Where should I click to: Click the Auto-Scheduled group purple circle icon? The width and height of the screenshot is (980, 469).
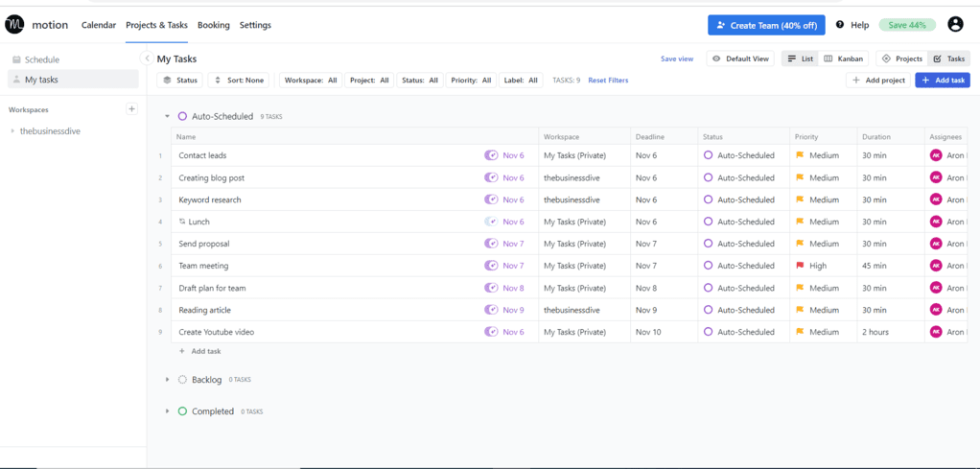point(182,116)
